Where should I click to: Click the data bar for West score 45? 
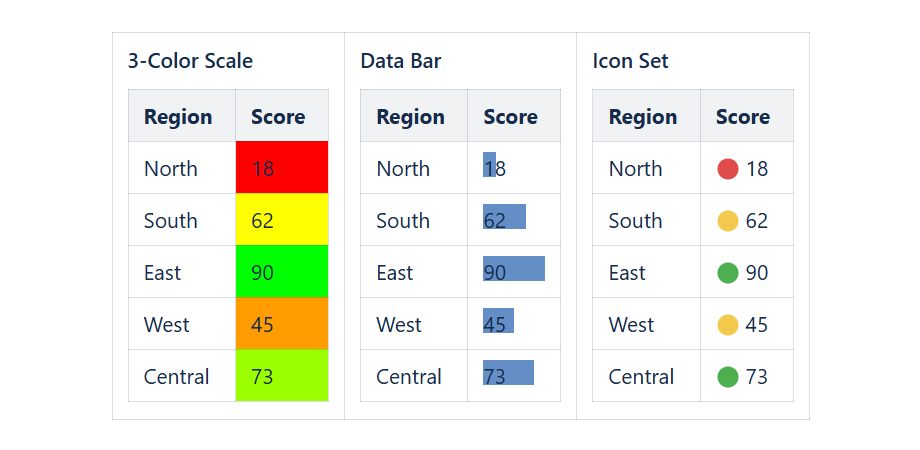[x=498, y=320]
